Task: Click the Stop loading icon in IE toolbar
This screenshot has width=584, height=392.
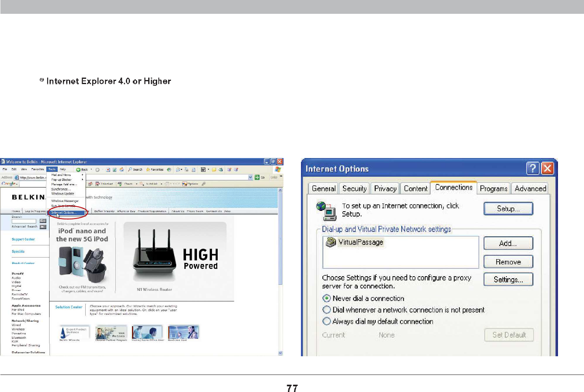Action: click(108, 169)
